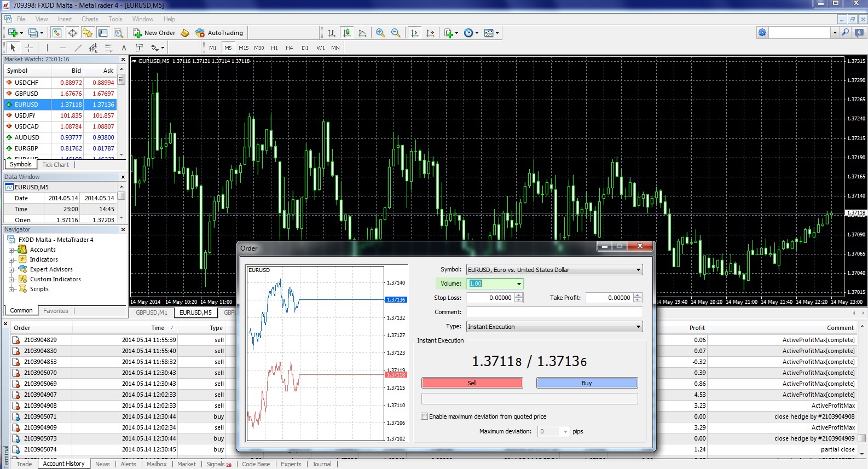Viewport: 868px width, 469px height.
Task: Expand the Expert Advisors tree node
Action: [11, 270]
